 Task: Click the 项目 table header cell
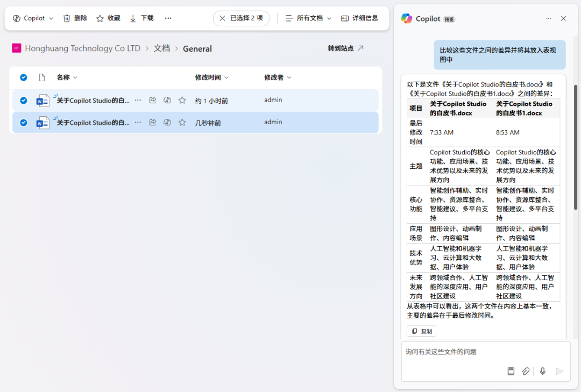(416, 108)
